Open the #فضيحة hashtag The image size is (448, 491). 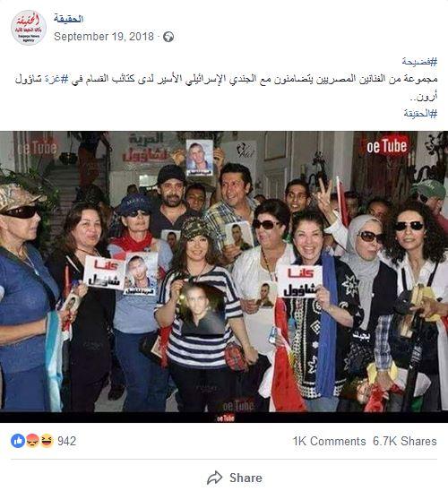point(419,62)
